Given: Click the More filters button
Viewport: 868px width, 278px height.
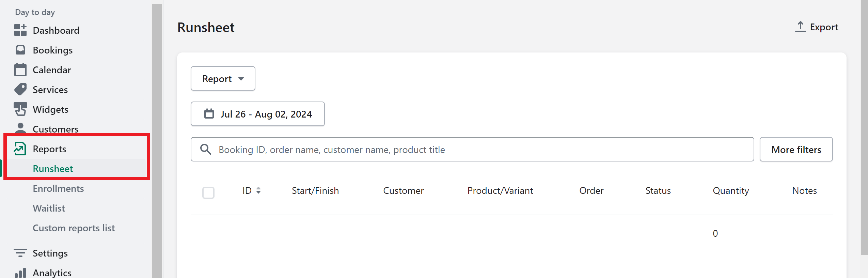Looking at the screenshot, I should (x=796, y=149).
